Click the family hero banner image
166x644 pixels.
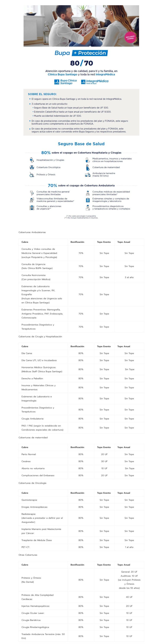coord(81,26)
